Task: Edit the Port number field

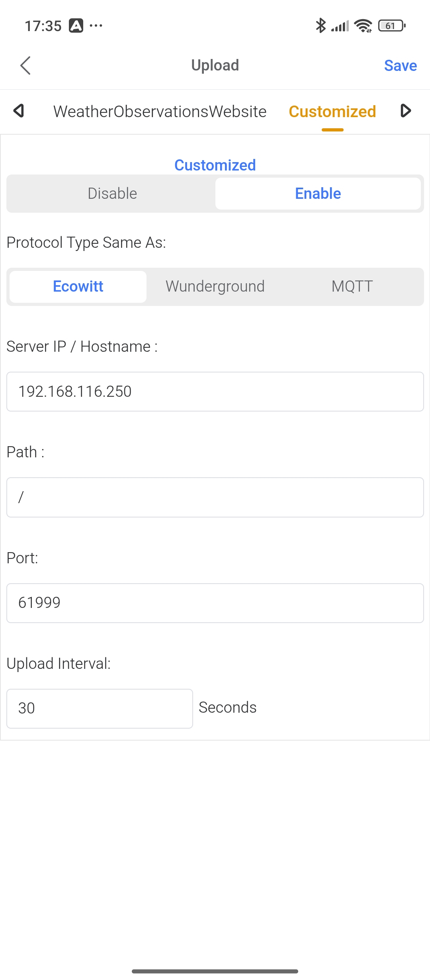Action: [x=215, y=603]
